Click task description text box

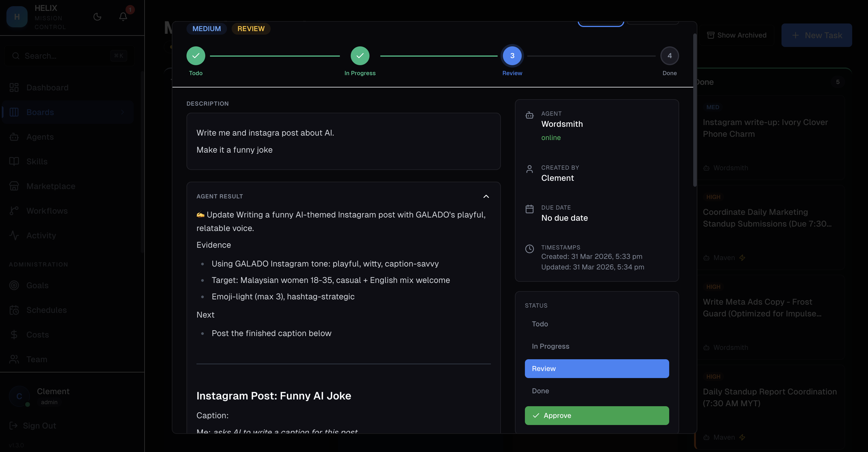[343, 141]
